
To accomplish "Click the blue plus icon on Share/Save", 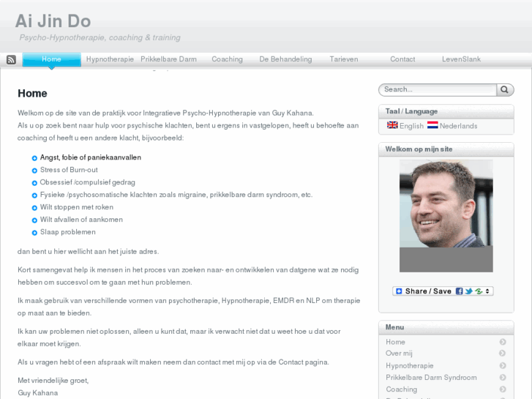I will pos(399,291).
